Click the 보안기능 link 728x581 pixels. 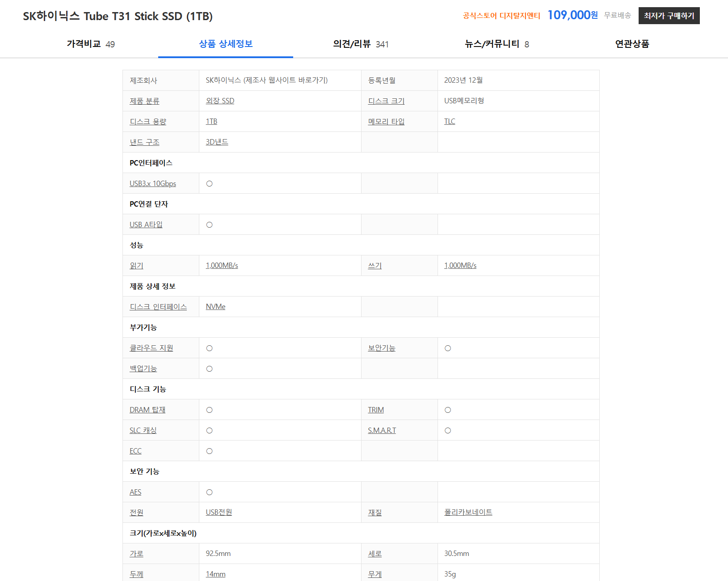coord(382,348)
